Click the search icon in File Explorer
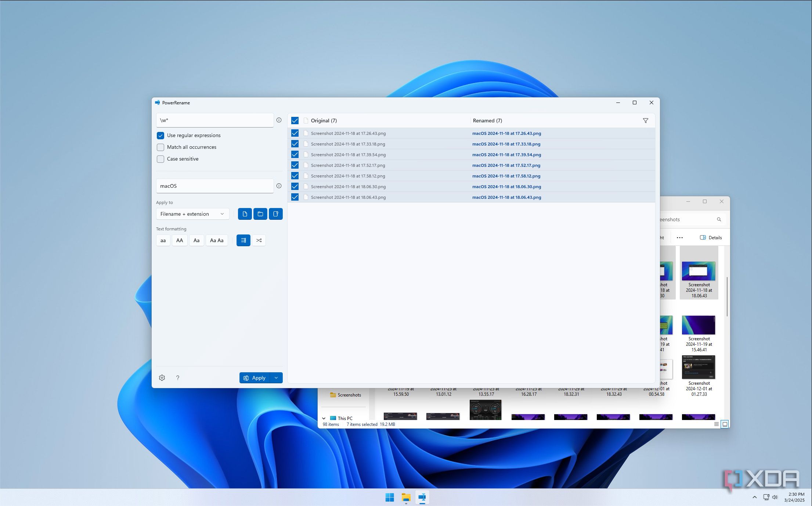 719,219
